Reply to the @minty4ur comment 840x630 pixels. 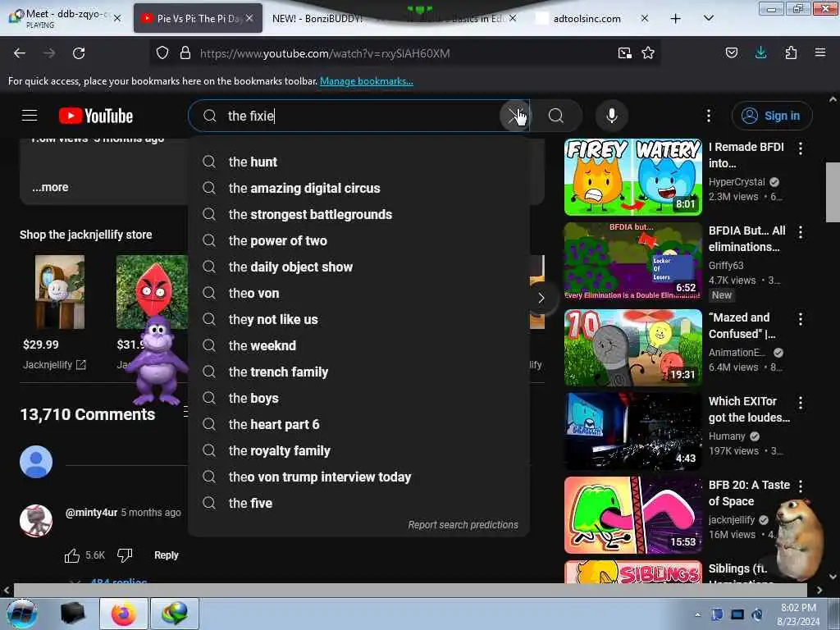(166, 555)
